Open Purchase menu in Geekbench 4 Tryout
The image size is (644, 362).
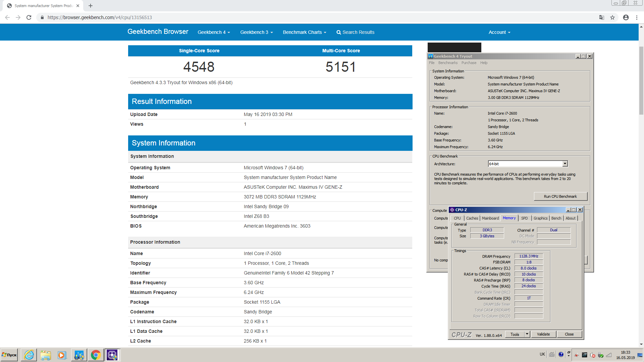[x=469, y=63]
